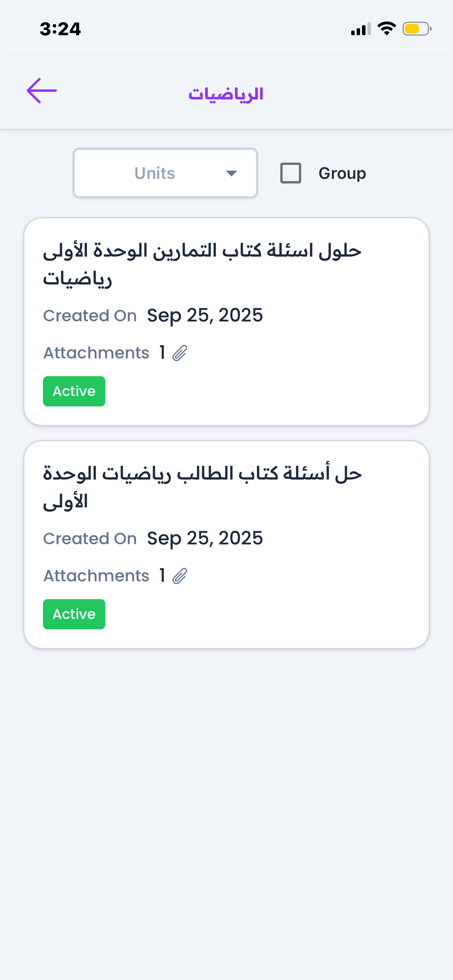This screenshot has width=453, height=980.
Task: Click the second card's Sep 25, 2025 date
Action: (205, 538)
